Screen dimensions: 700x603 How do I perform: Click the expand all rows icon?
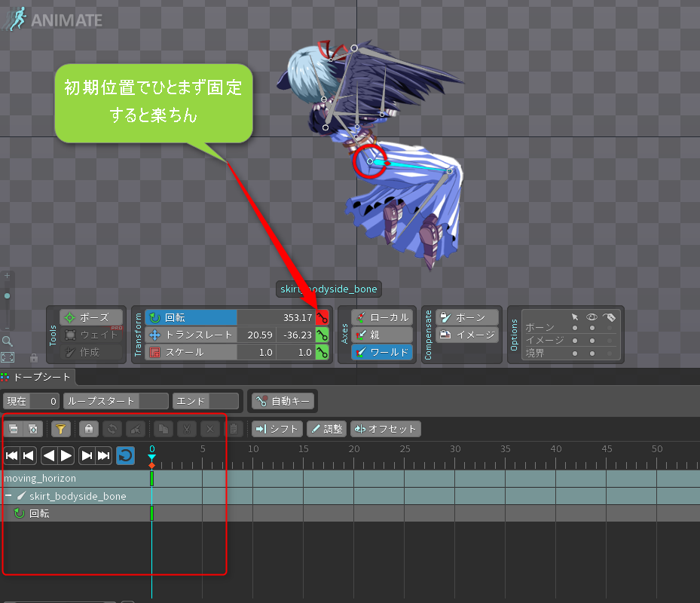click(33, 429)
